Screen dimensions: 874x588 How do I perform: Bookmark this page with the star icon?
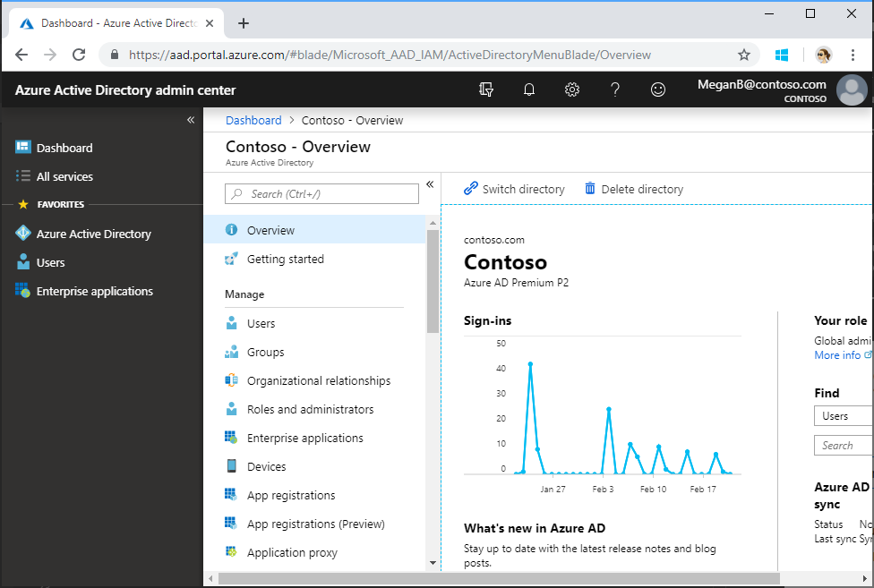pyautogui.click(x=743, y=55)
